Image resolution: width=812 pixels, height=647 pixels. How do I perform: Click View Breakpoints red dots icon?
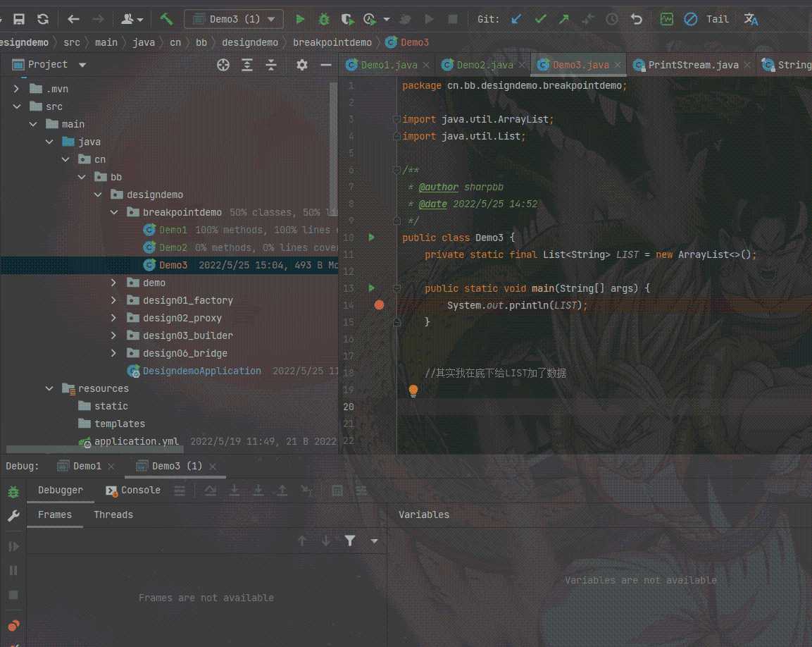[x=13, y=626]
